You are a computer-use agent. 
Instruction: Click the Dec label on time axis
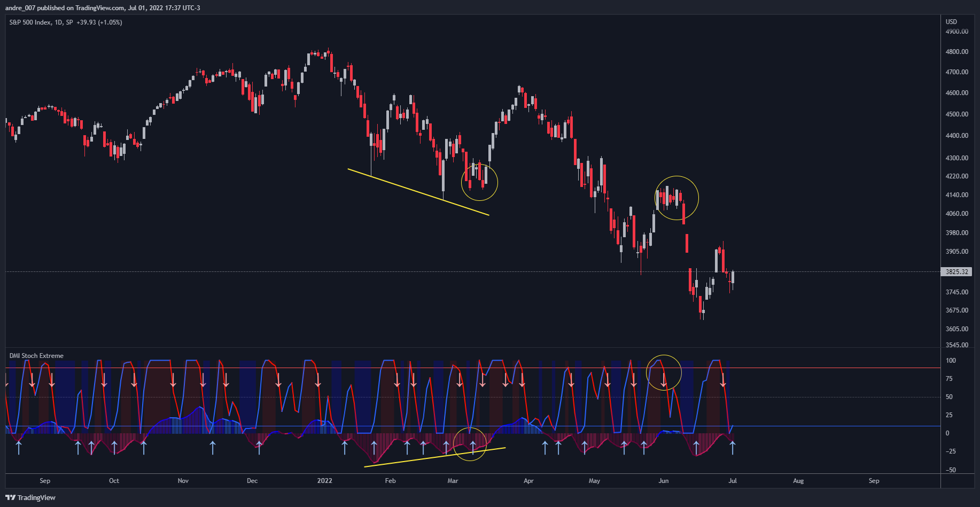tap(252, 481)
